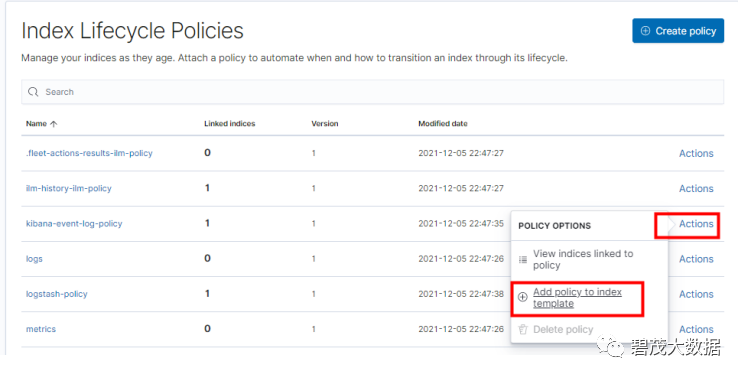The height and width of the screenshot is (379, 744).
Task: Sort by Modified date column
Action: (443, 124)
